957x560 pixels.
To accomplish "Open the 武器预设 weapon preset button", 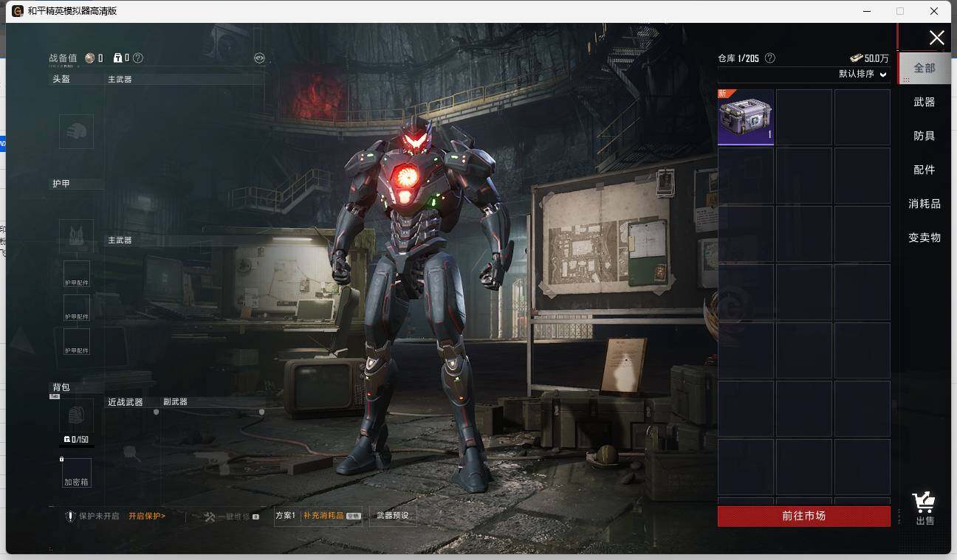I will pos(393,516).
